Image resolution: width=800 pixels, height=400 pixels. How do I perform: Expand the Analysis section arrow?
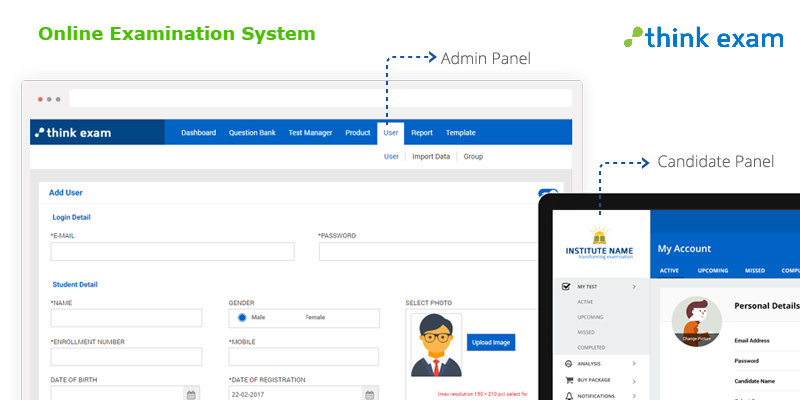pos(634,364)
